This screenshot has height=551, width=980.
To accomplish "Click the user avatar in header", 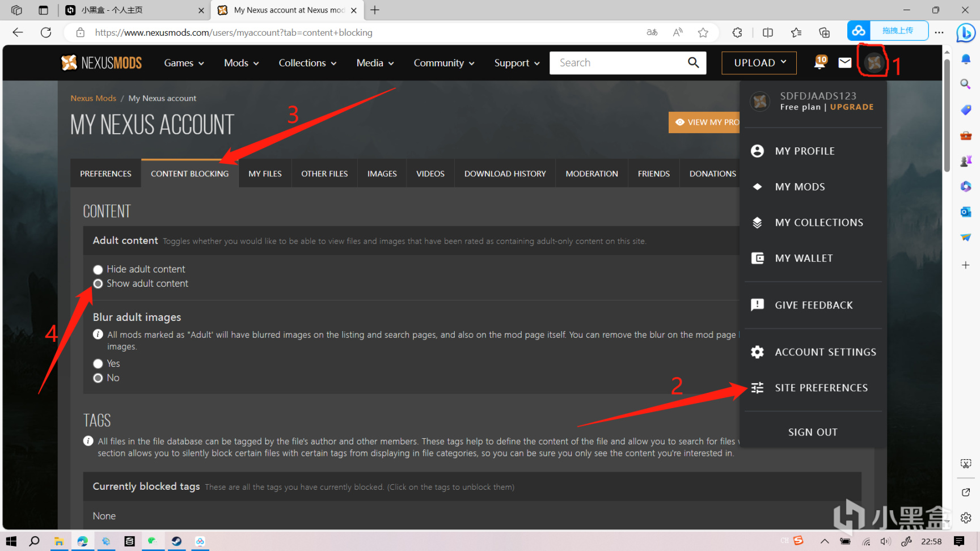I will (x=874, y=62).
